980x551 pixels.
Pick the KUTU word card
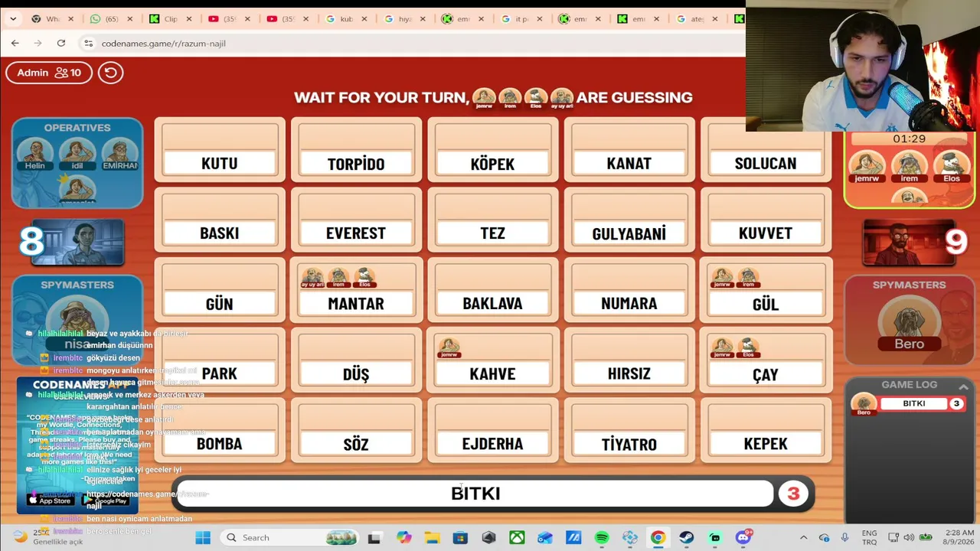pyautogui.click(x=220, y=151)
